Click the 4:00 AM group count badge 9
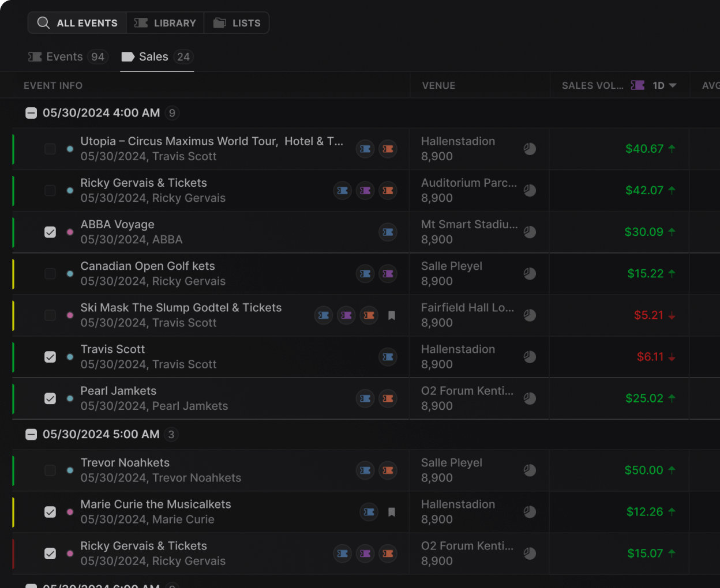720x588 pixels. coord(172,113)
